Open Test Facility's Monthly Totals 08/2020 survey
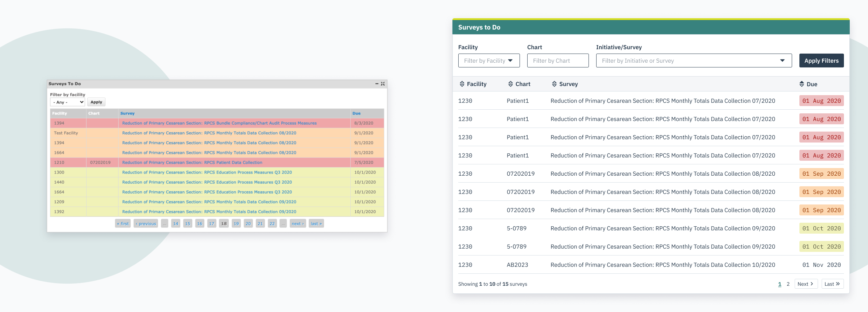The image size is (868, 312). [209, 133]
